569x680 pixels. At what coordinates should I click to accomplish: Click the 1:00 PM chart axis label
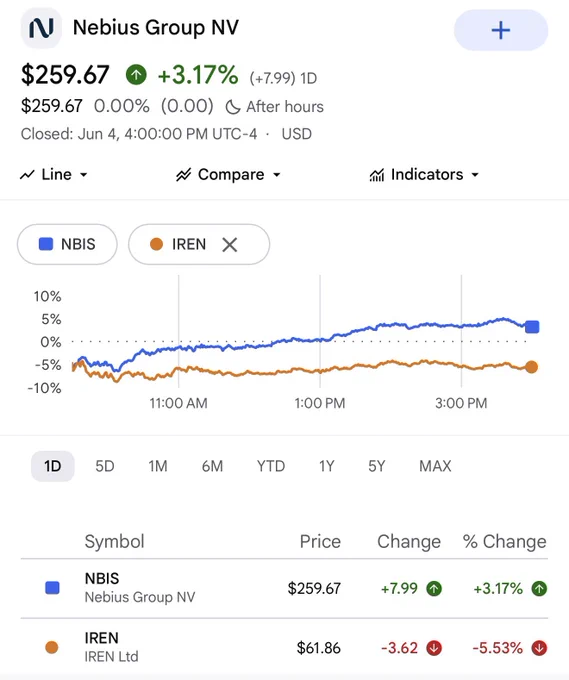point(320,403)
